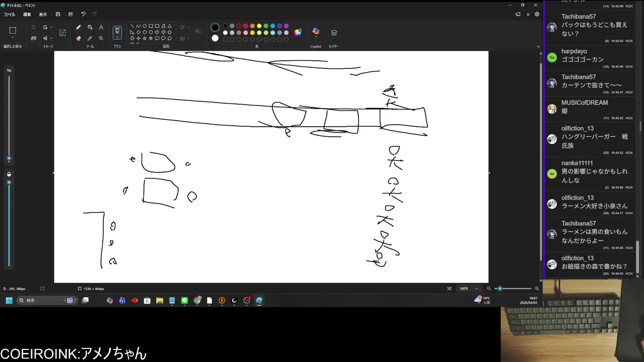Viewport: 644px width, 362px height.
Task: Select the Magnifier tool
Action: pos(101,38)
